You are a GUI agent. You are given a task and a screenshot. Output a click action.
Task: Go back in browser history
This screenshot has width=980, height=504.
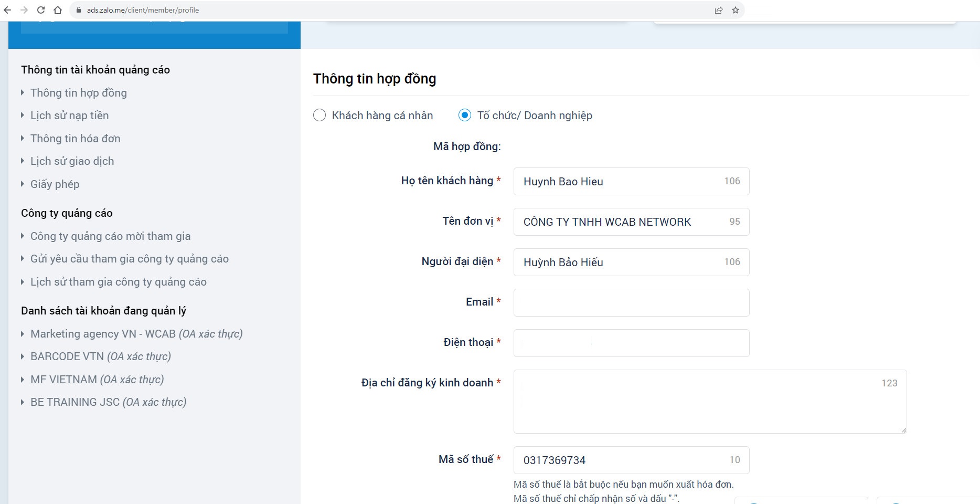point(7,10)
